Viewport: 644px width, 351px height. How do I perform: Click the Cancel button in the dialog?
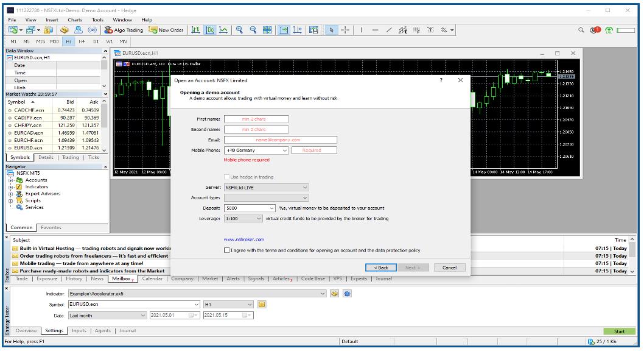[450, 268]
